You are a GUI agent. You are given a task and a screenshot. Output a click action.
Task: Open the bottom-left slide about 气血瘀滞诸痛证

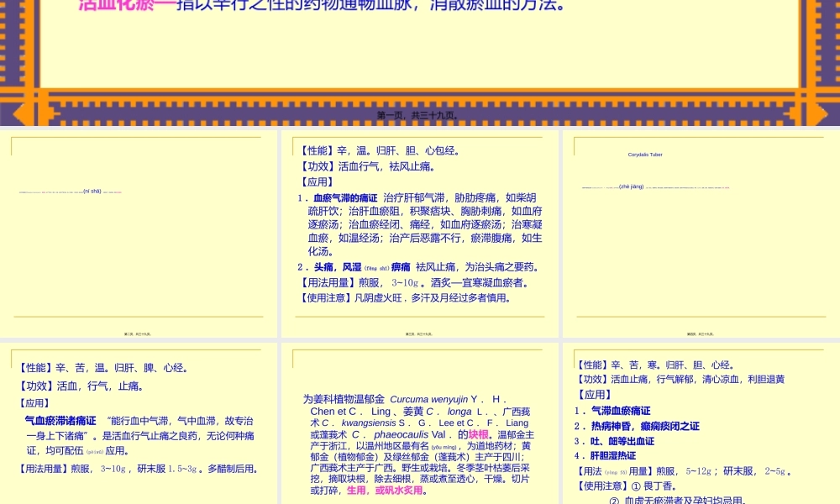(x=139, y=420)
